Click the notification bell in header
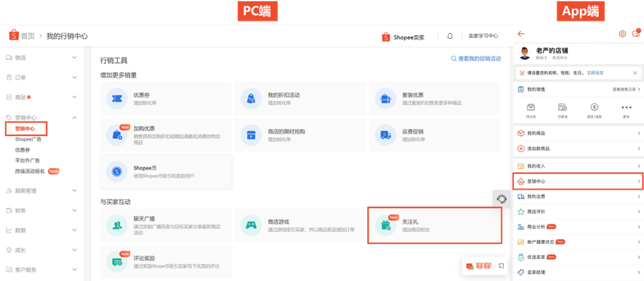Image resolution: width=644 pixels, height=281 pixels. 450,36
